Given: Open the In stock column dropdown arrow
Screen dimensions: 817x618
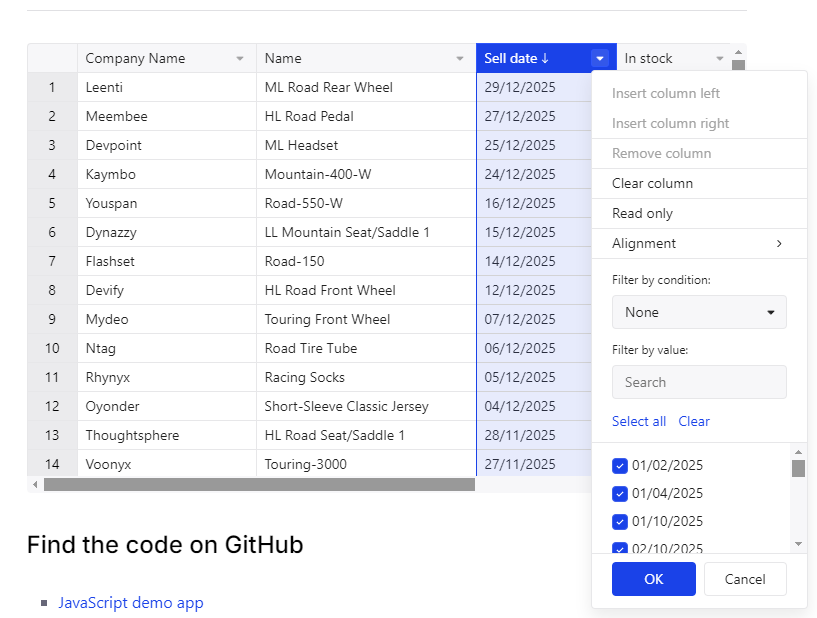Looking at the screenshot, I should pyautogui.click(x=720, y=59).
